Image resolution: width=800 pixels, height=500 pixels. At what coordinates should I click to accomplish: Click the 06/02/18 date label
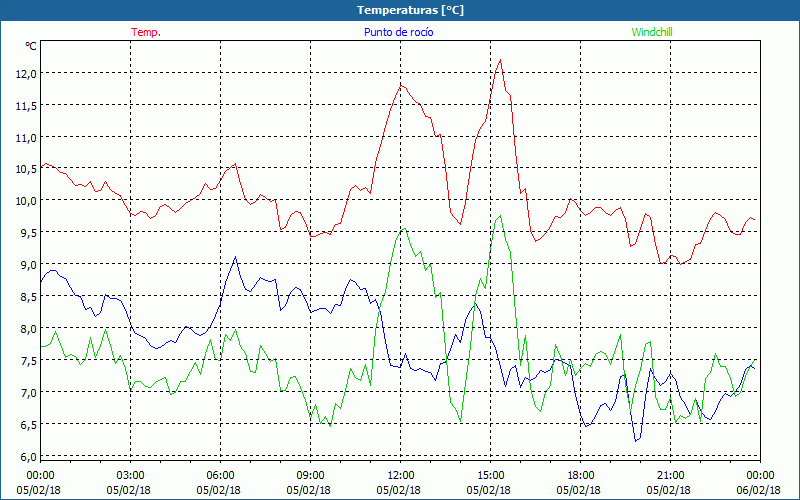coord(760,490)
